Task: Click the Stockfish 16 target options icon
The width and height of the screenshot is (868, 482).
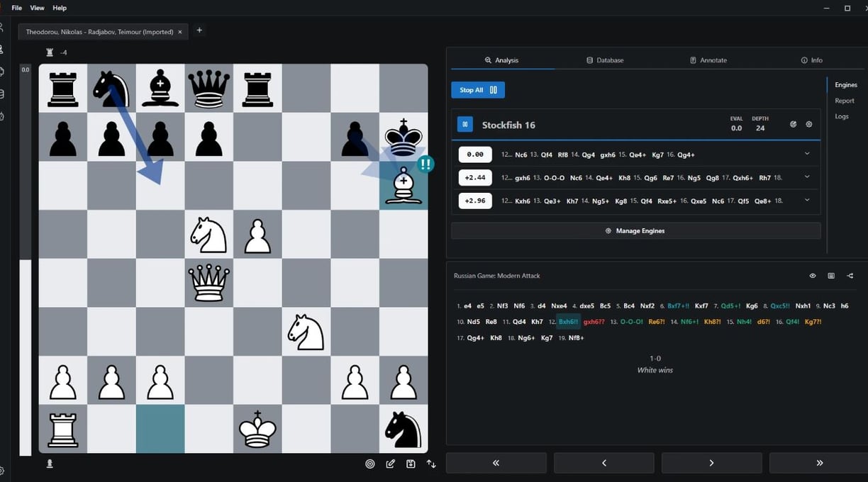Action: (794, 124)
